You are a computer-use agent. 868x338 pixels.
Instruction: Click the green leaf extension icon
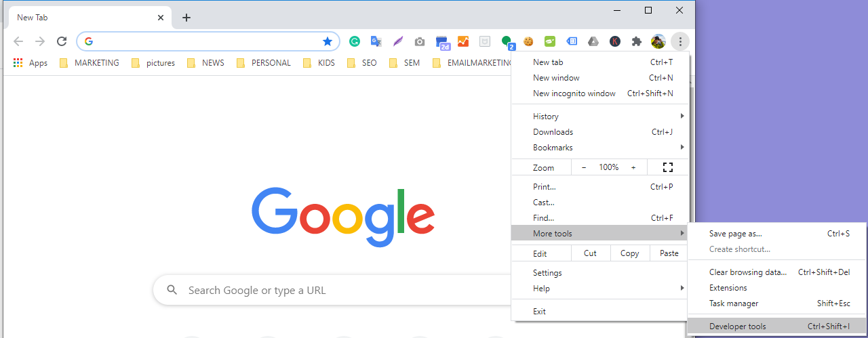click(x=550, y=41)
